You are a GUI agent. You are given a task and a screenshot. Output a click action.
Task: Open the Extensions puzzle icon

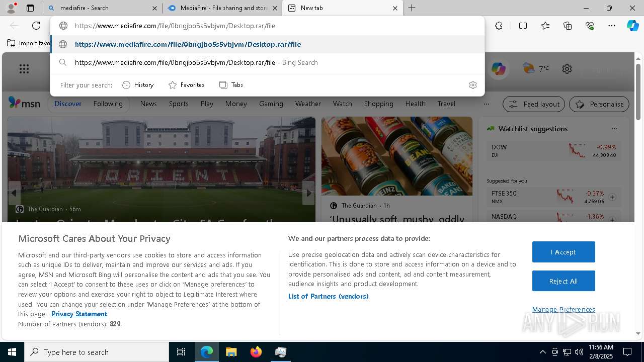click(499, 26)
